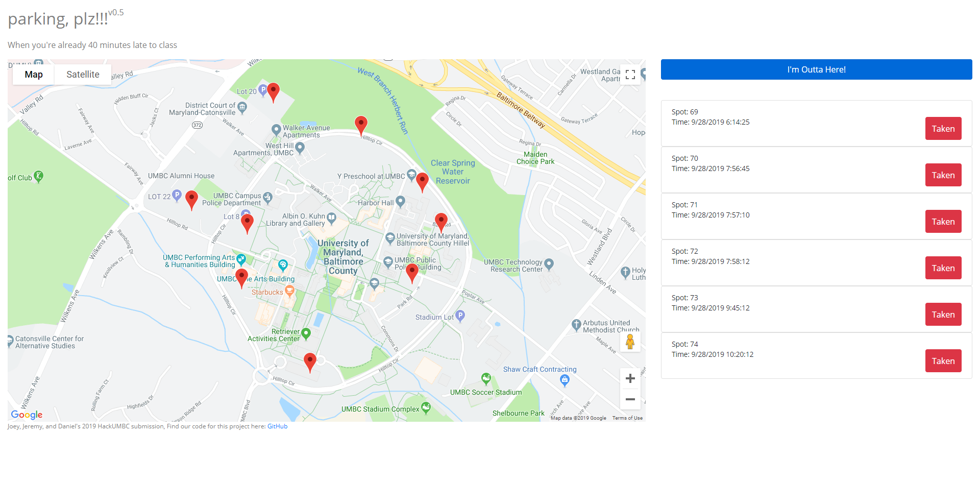Image resolution: width=980 pixels, height=482 pixels.
Task: Mark Spot 69 as Taken
Action: coord(943,129)
